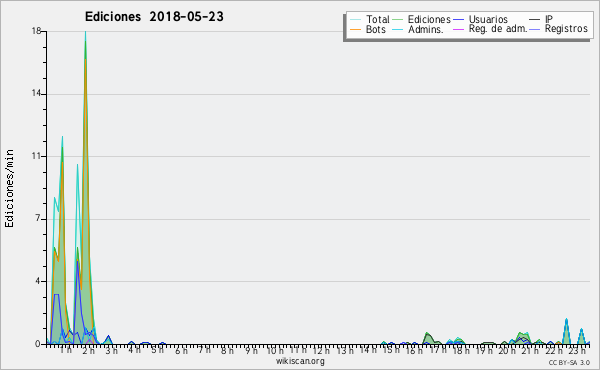600x370 pixels.
Task: Click the '12 h' x-axis label
Action: click(321, 350)
